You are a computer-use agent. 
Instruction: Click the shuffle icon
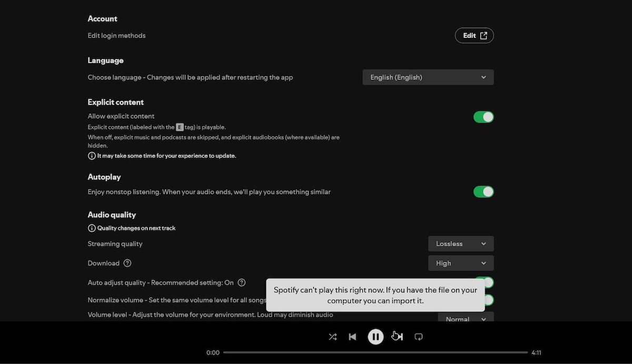coord(332,336)
